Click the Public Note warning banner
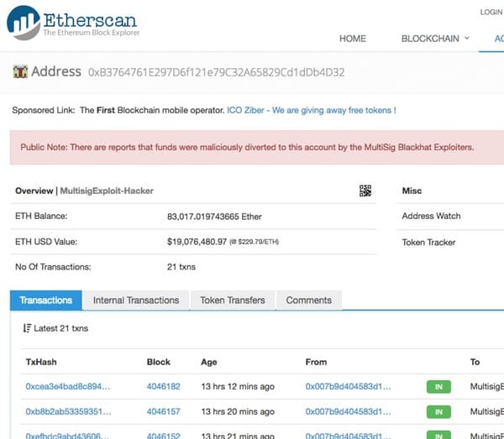The width and height of the screenshot is (504, 439). 257,148
